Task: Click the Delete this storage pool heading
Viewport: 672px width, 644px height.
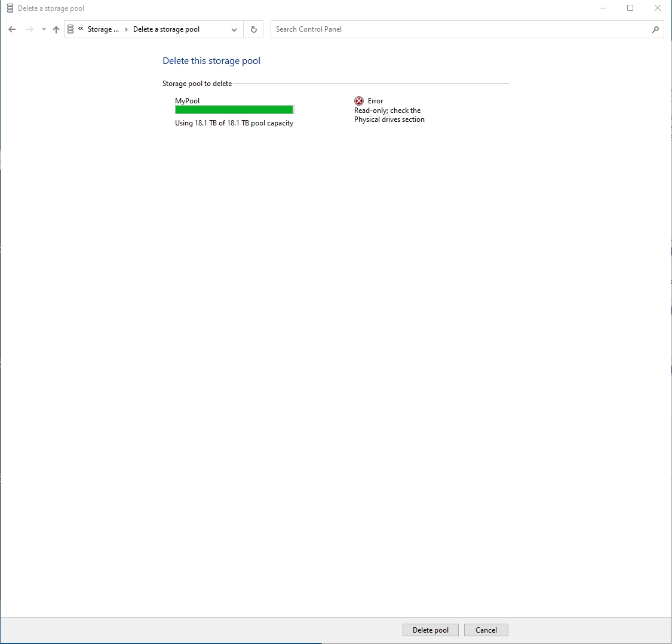Action: click(x=211, y=60)
